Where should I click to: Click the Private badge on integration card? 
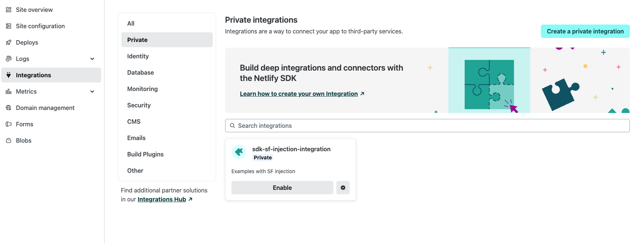coord(263,158)
